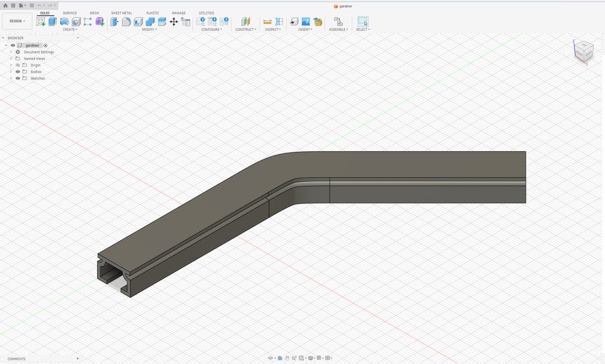Open the Design workspace dropdown
Image resolution: width=605 pixels, height=364 pixels.
(x=17, y=21)
